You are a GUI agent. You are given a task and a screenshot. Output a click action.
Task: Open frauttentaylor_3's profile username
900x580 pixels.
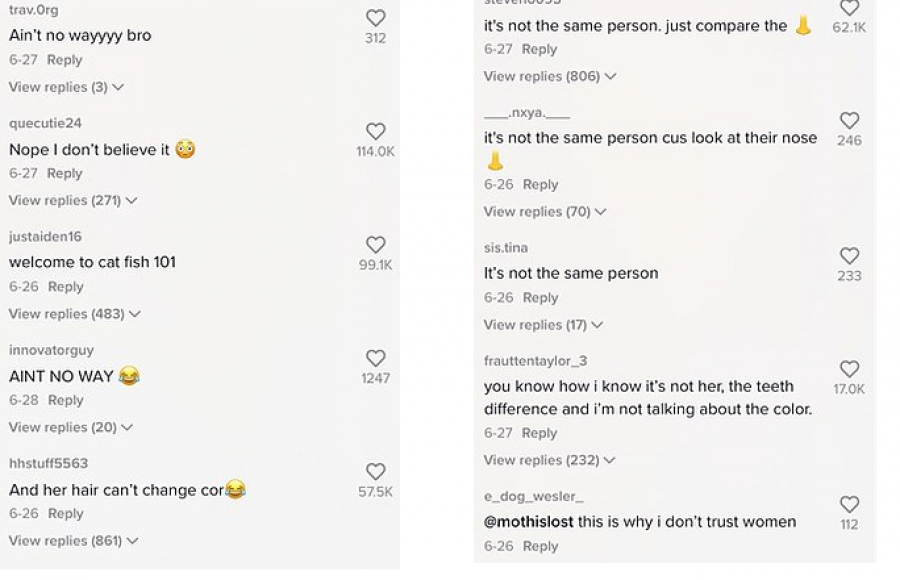536,361
